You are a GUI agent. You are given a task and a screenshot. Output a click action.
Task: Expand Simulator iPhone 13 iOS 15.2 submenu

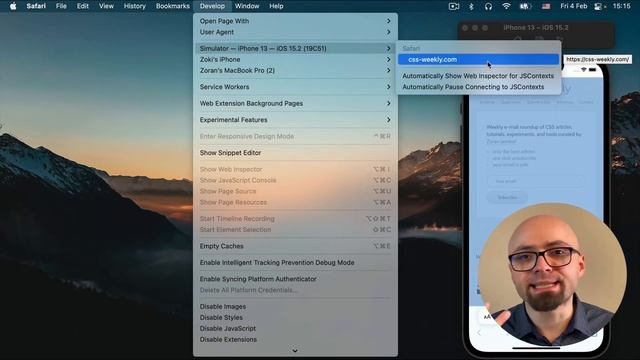(x=295, y=48)
